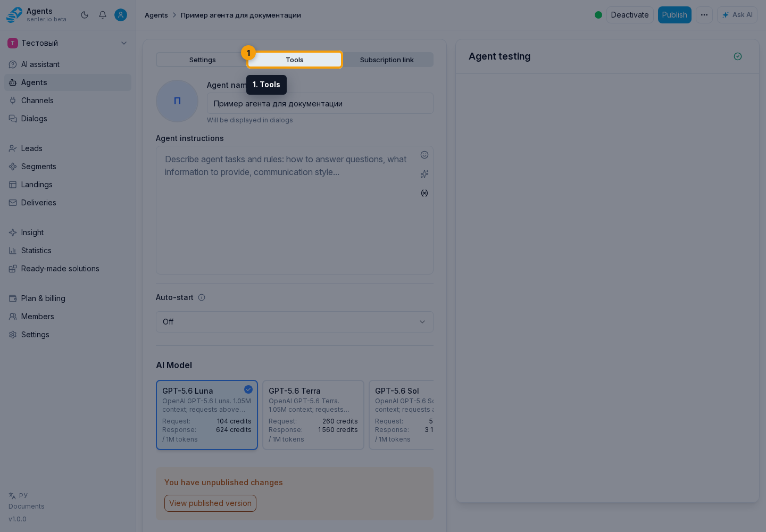766x532 pixels.
Task: Click version v1.0.0 text
Action: pos(18,519)
